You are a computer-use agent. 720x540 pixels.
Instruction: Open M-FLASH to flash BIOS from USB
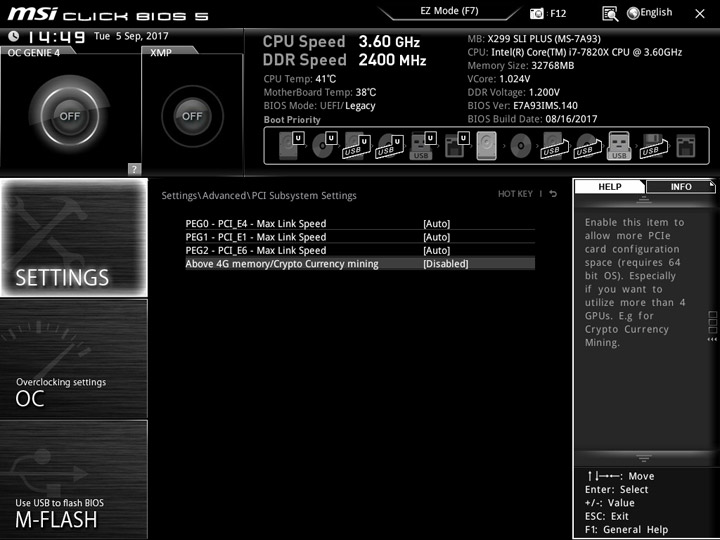[x=74, y=479]
